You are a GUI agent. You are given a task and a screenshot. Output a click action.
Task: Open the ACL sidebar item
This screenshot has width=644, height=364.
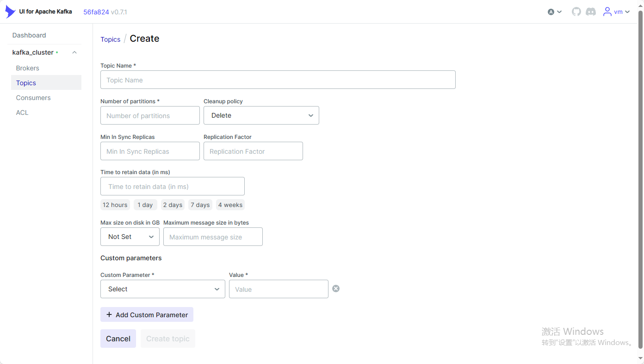22,113
